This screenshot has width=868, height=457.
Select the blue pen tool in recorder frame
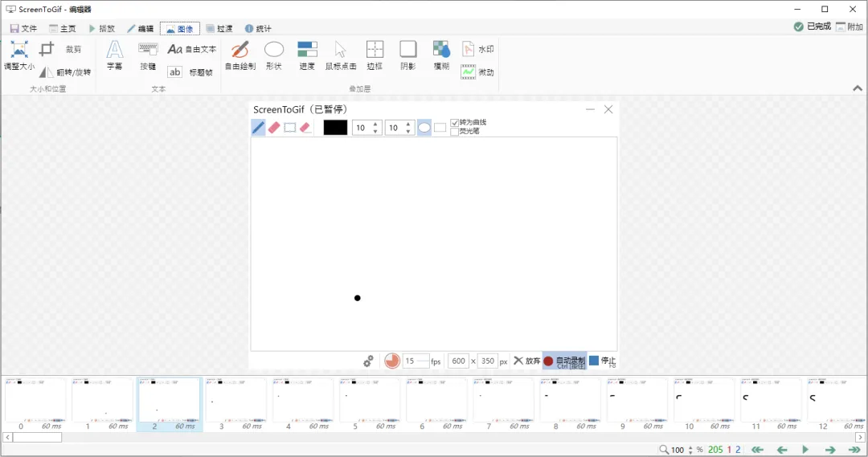tap(258, 128)
